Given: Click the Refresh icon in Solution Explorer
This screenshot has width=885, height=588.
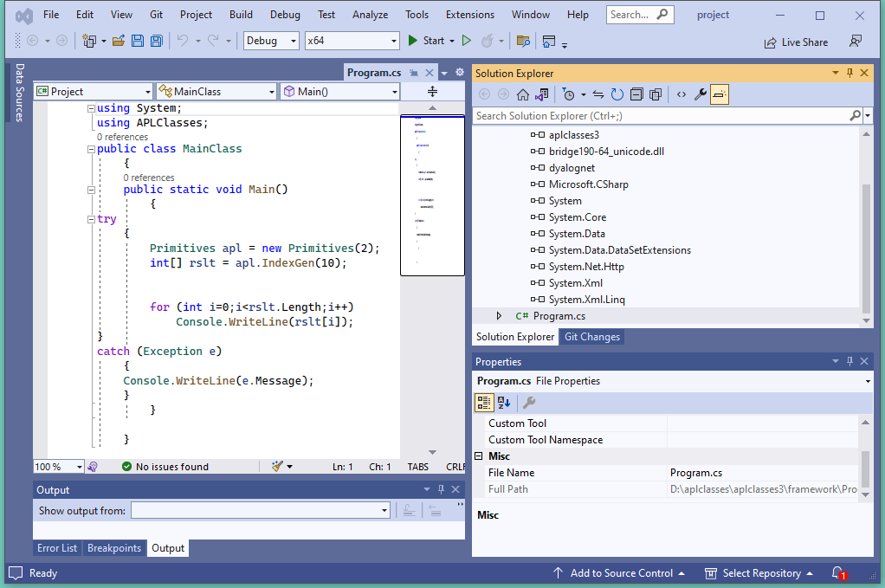Looking at the screenshot, I should [x=617, y=94].
